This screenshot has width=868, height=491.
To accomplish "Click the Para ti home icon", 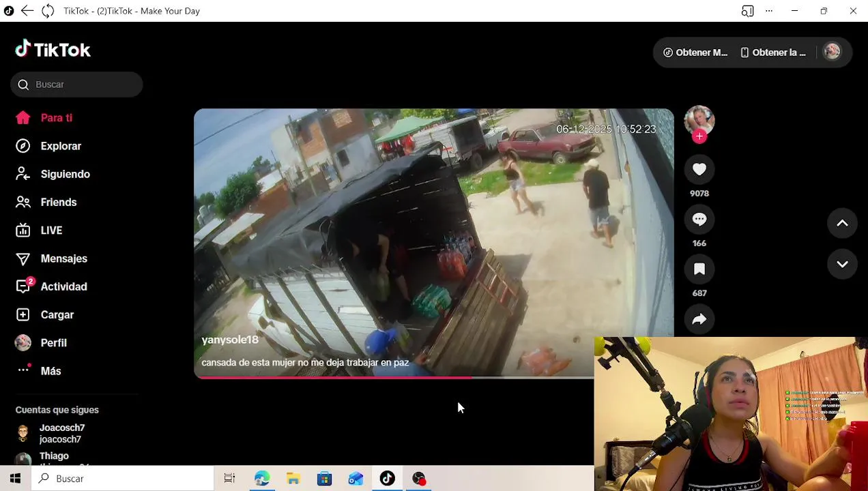I will click(23, 118).
